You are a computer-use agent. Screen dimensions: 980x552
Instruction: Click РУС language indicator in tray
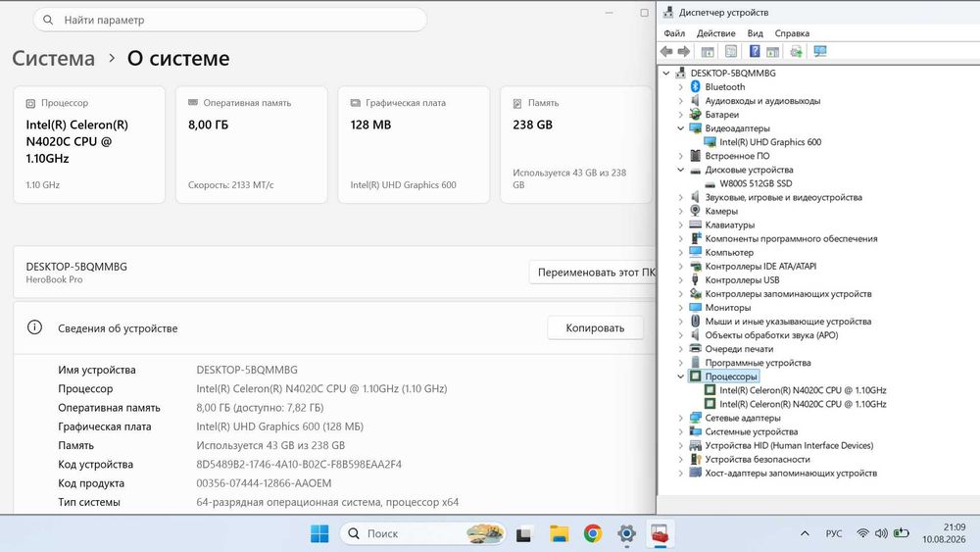pos(834,534)
